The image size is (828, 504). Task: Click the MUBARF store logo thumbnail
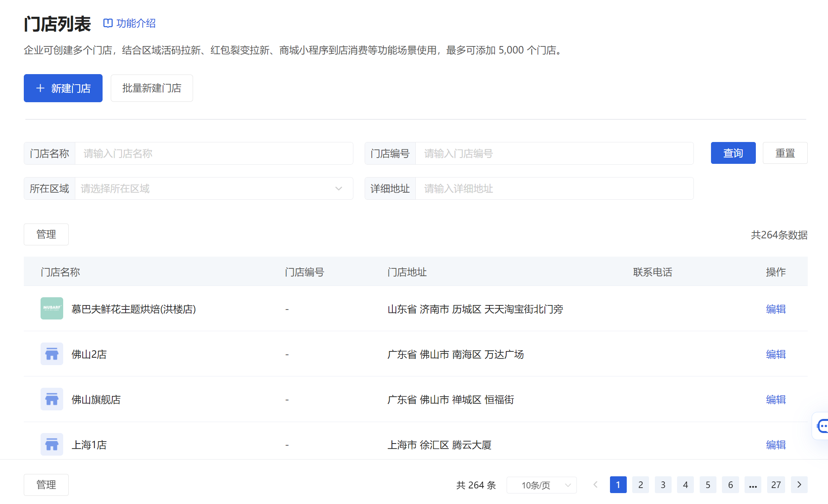click(51, 309)
